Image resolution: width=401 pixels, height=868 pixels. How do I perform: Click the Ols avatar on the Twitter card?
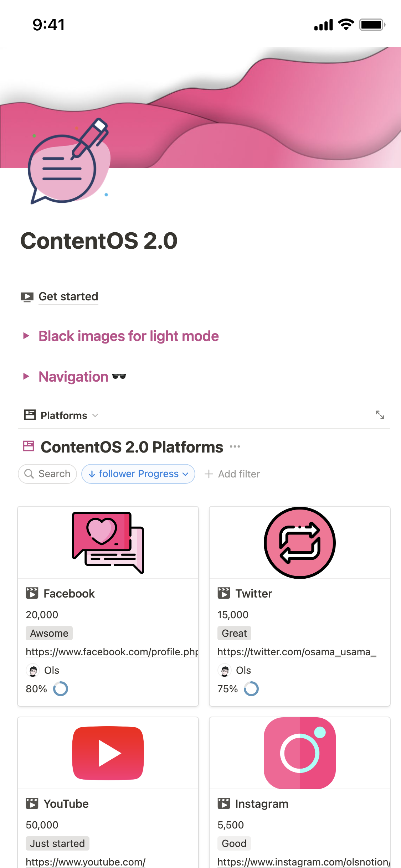[225, 670]
